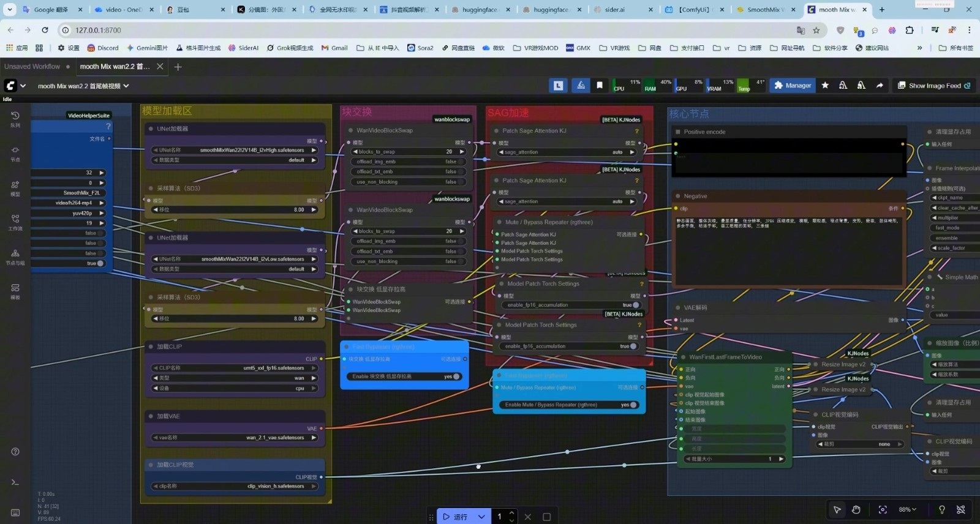Click the fit view icon in bottom toolbar
This screenshot has width=980, height=524.
pos(883,510)
